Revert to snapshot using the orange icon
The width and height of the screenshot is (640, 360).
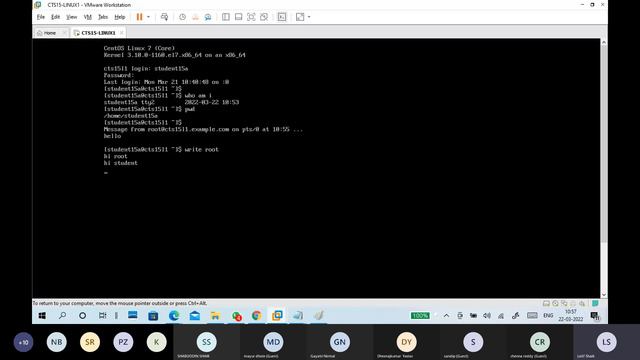click(x=195, y=17)
